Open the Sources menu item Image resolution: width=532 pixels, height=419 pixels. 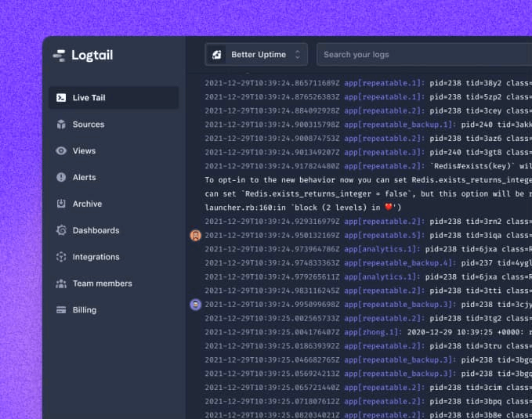[89, 125]
